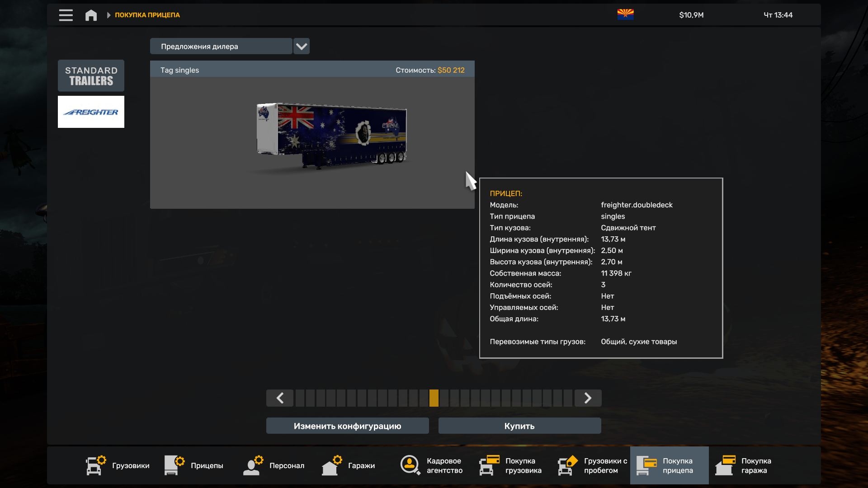Open the Персонал drivers manager
Viewport: 868px width, 488px height.
(274, 465)
